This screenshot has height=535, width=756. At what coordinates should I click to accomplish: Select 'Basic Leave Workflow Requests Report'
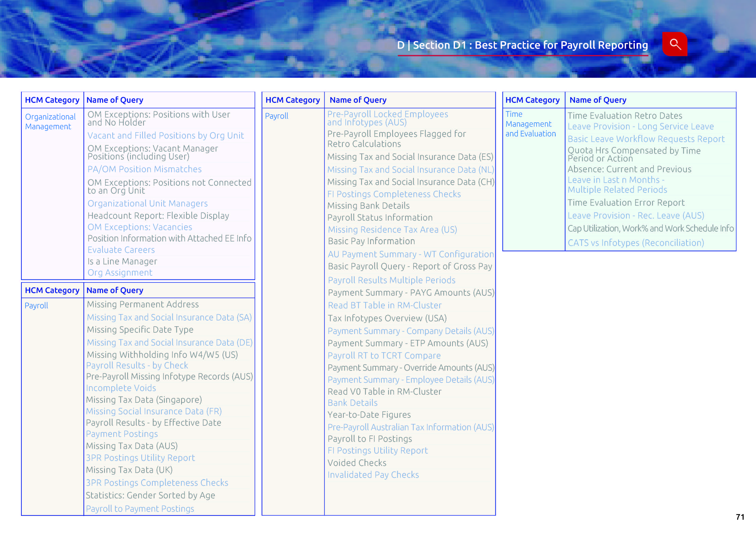pos(646,139)
